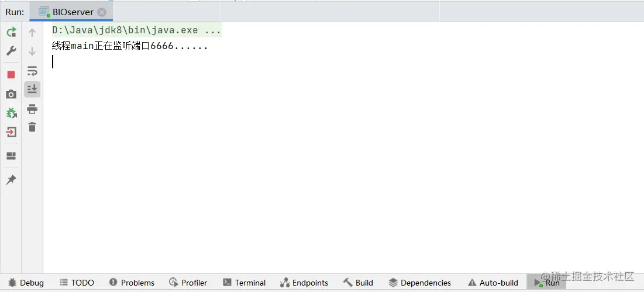
Task: Open the Build tool window
Action: [358, 283]
